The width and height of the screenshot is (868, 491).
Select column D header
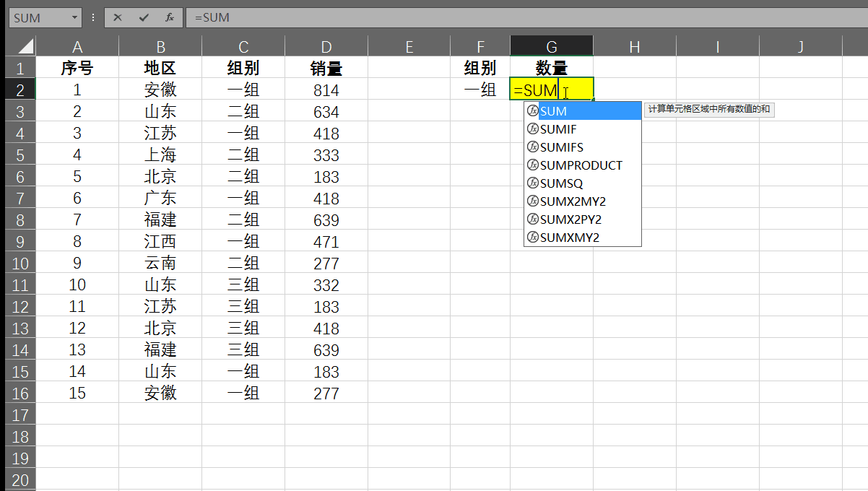(326, 47)
